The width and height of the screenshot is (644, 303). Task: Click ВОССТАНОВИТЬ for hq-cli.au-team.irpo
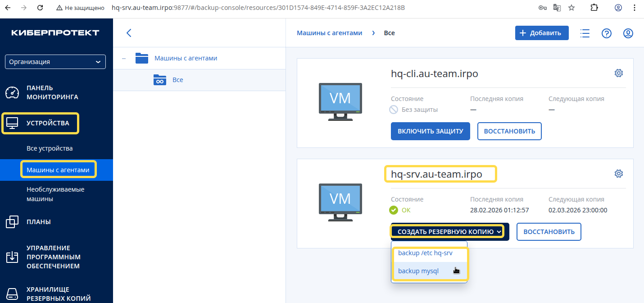509,131
